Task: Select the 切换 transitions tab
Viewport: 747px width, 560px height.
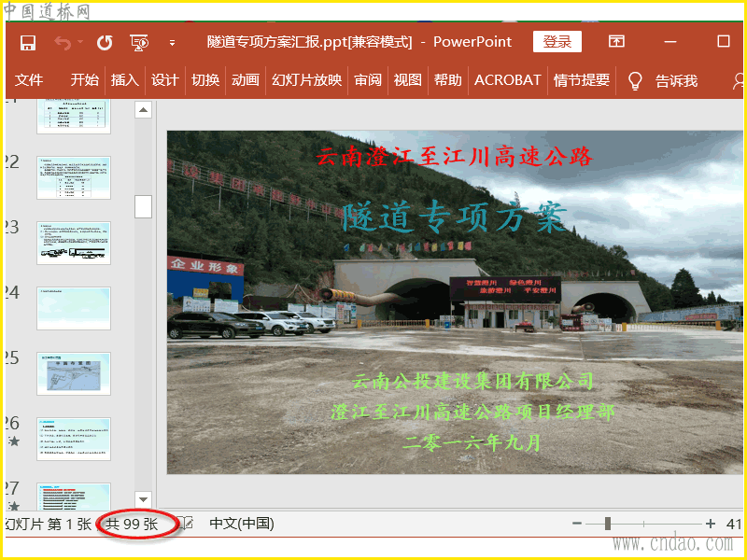Action: [x=205, y=79]
